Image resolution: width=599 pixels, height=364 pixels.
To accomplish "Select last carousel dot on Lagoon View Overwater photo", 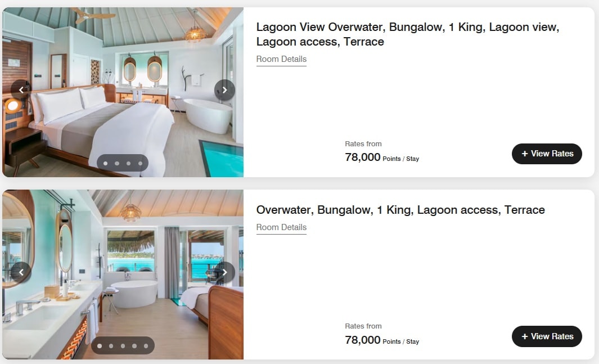I will [140, 164].
